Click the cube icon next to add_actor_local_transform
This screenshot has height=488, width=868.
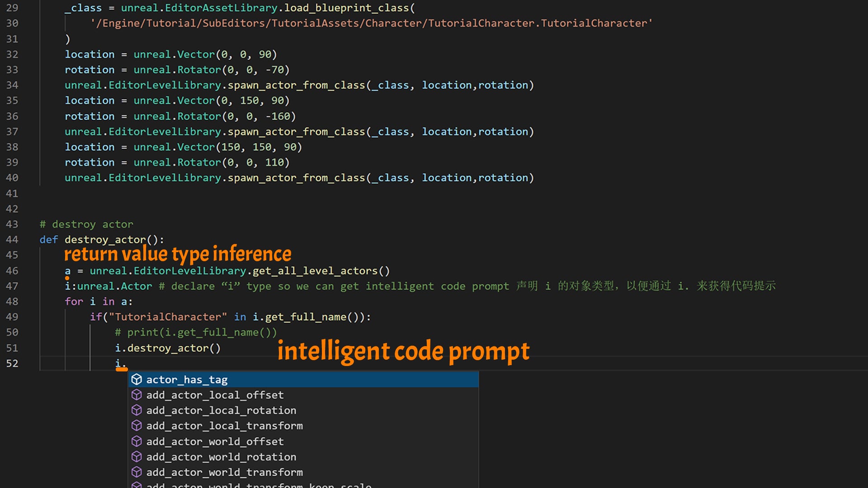pyautogui.click(x=137, y=426)
